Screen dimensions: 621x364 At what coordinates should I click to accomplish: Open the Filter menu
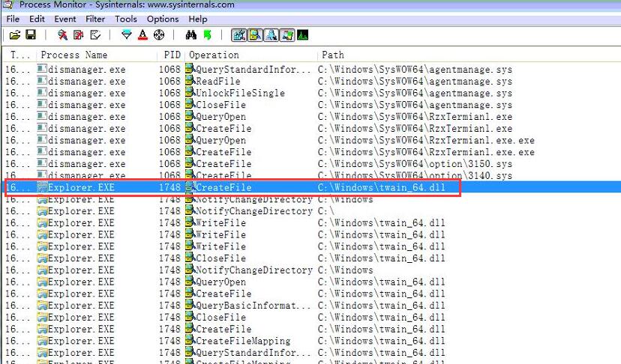(x=95, y=19)
